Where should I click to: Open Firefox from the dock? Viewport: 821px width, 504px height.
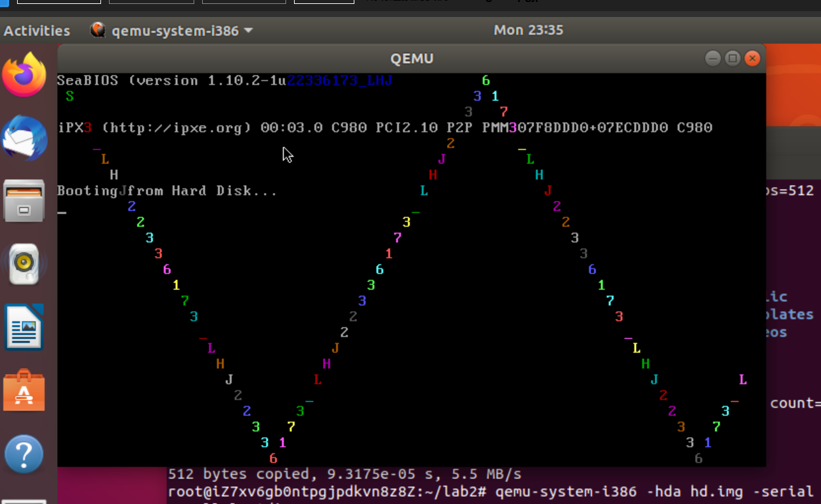[x=24, y=75]
